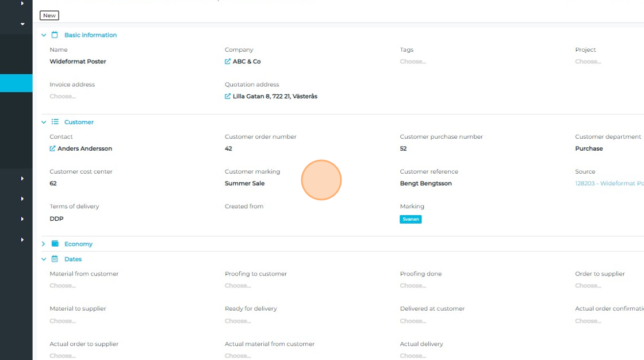The width and height of the screenshot is (644, 360).
Task: Collapse the Dates section chevron
Action: click(44, 259)
